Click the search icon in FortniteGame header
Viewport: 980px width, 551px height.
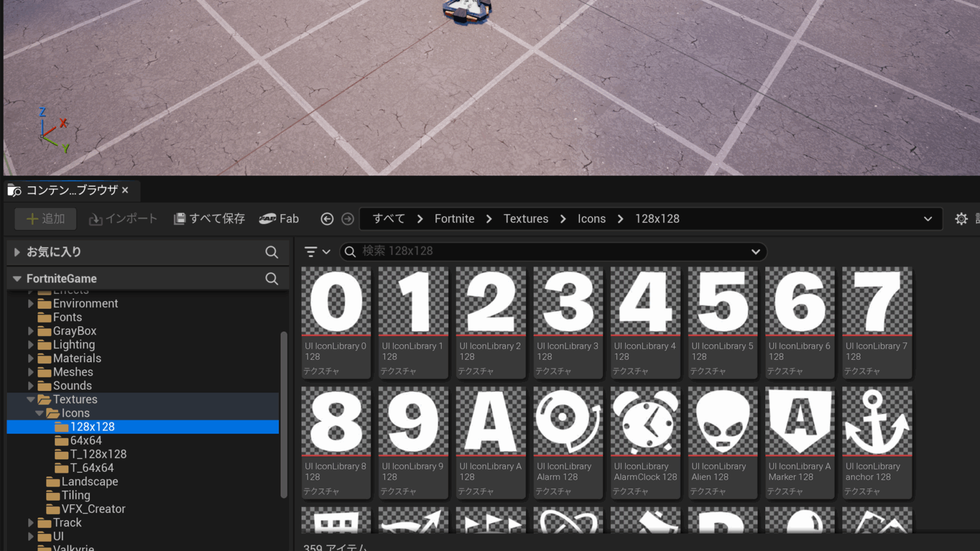[x=272, y=279]
